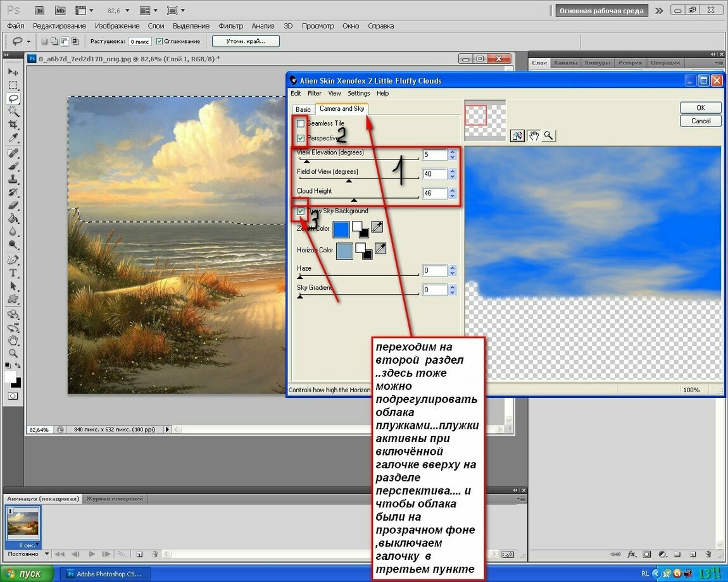Select the Eyedropper tool in Photoshop toolbar
728x582 pixels.
pos(13,138)
